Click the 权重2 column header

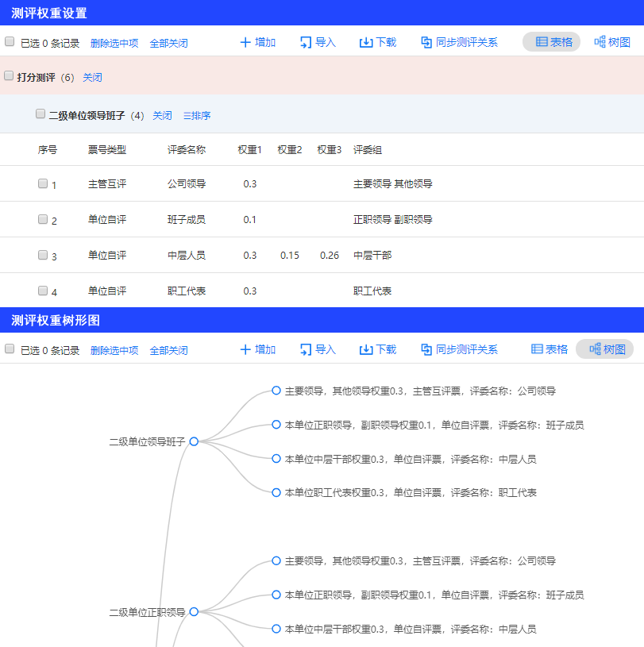[x=289, y=149]
